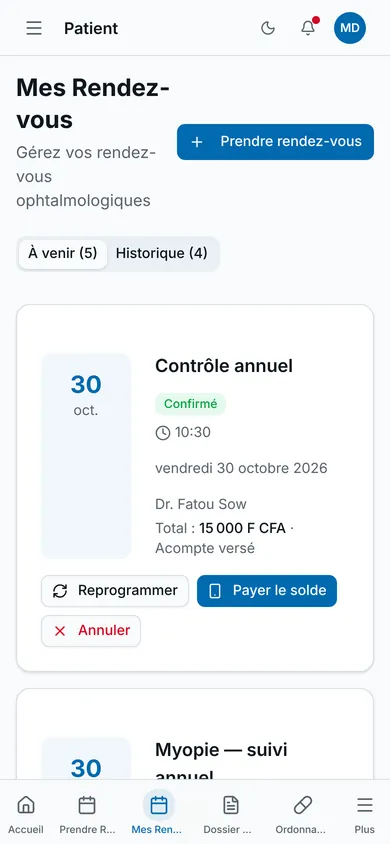The width and height of the screenshot is (390, 844).
Task: Select Mes Ren... nav icon
Action: coord(159,813)
